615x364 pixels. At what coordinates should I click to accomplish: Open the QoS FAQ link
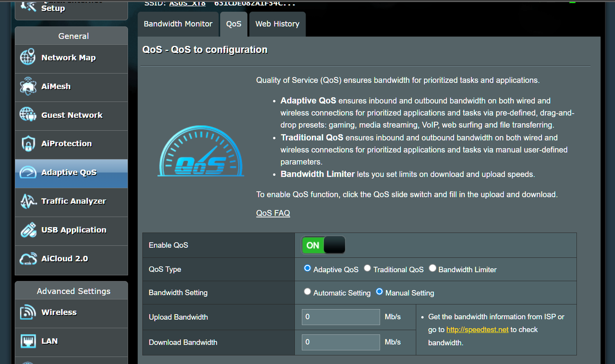click(273, 213)
